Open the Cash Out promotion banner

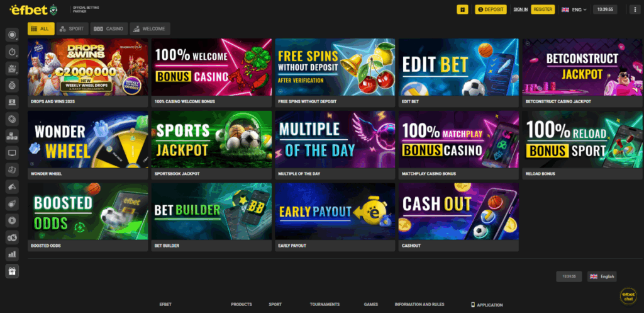coord(458,217)
